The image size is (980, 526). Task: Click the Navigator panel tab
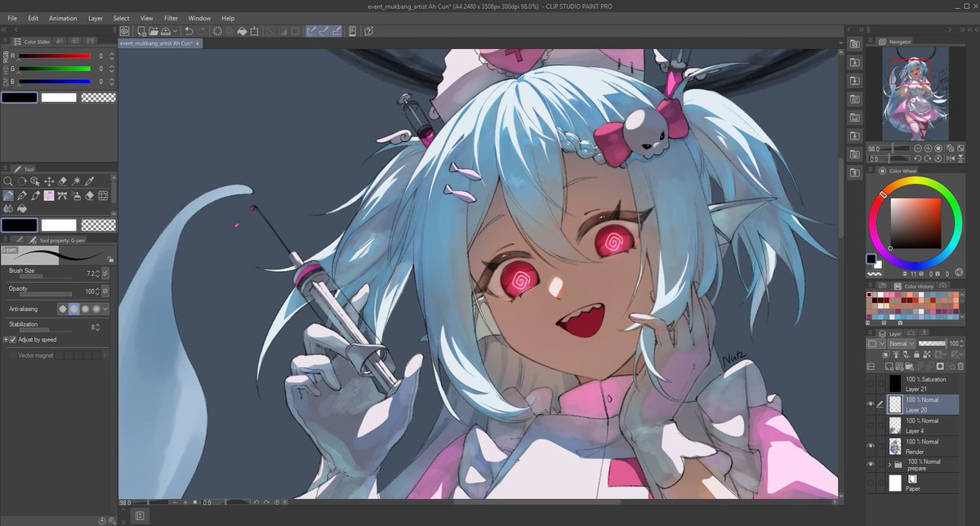[896, 41]
